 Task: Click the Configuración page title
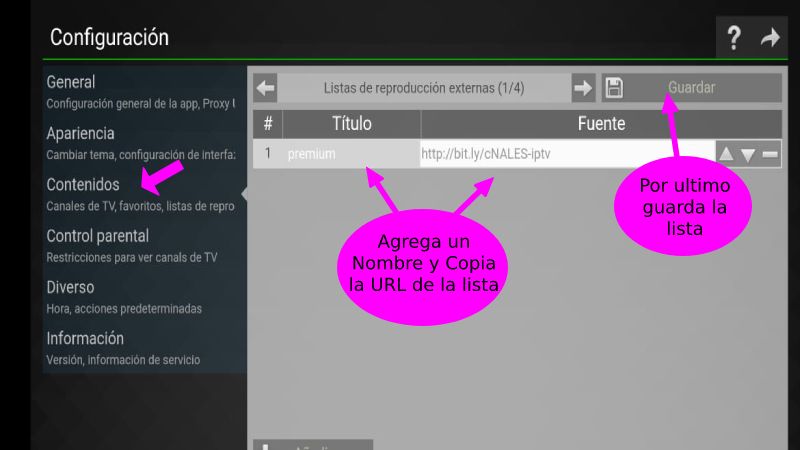[109, 37]
